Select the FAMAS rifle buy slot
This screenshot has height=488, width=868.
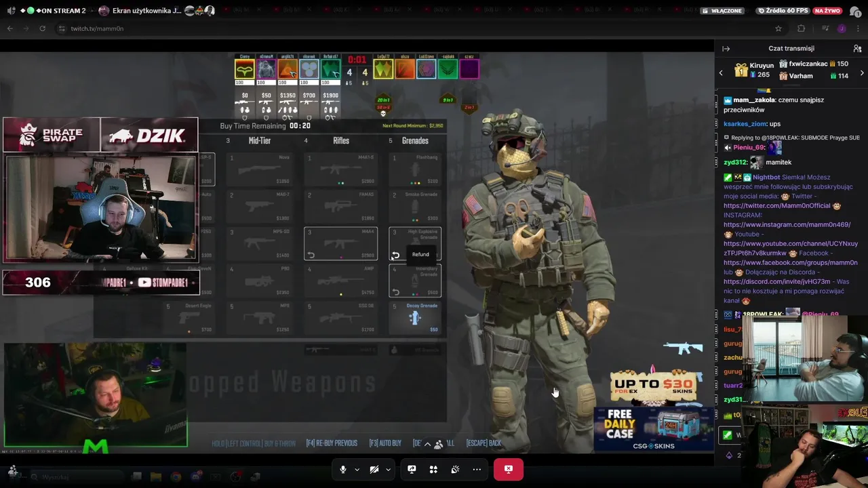340,206
